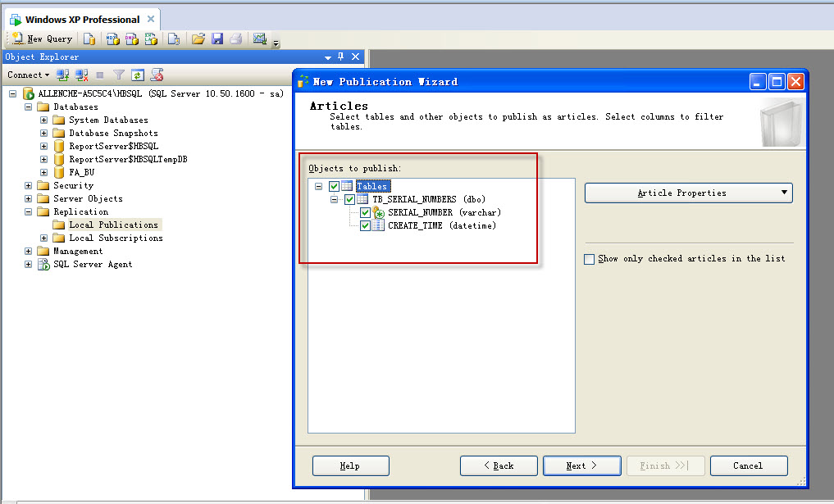Close the Object Explorer panel
Image resolution: width=834 pixels, height=504 pixels.
click(x=355, y=57)
